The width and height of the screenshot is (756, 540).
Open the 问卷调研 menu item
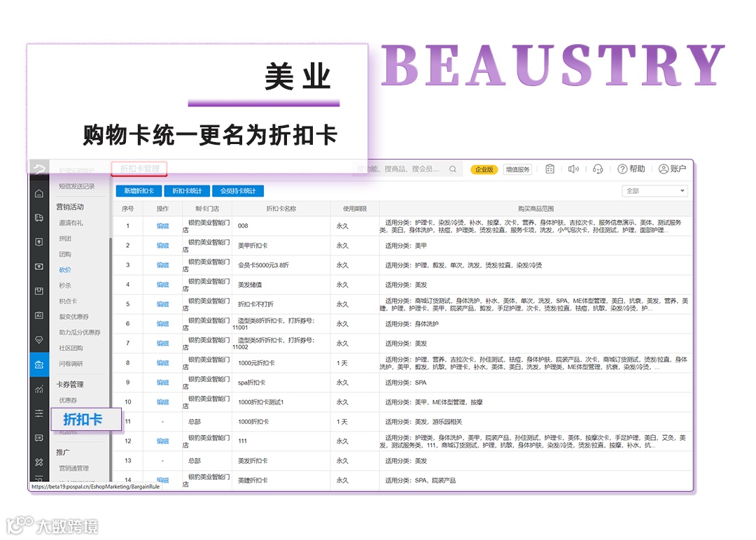[71, 364]
